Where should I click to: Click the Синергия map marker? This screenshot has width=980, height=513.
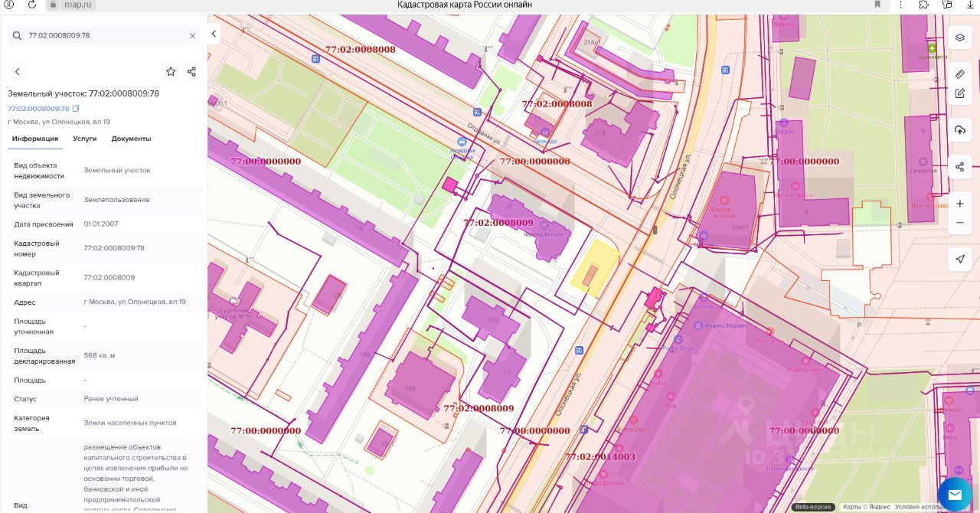click(922, 162)
